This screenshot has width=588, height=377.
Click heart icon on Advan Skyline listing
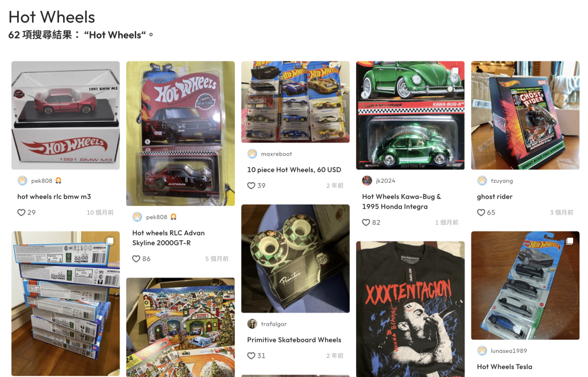click(136, 259)
